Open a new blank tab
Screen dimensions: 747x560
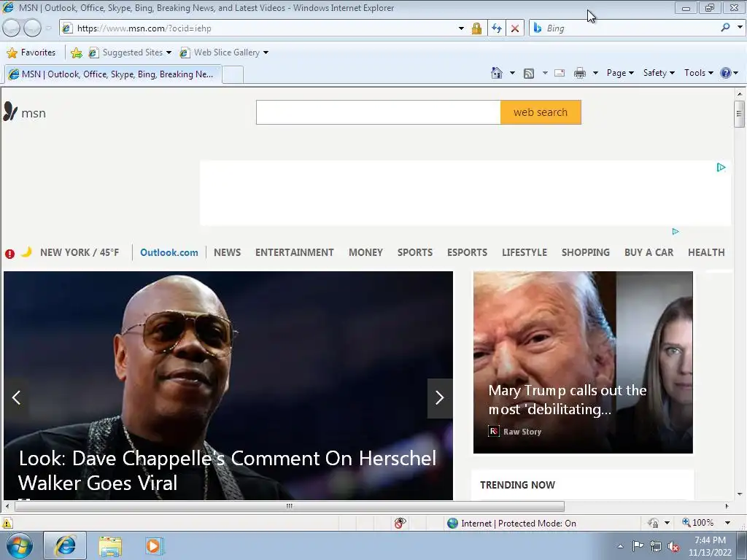tap(233, 75)
